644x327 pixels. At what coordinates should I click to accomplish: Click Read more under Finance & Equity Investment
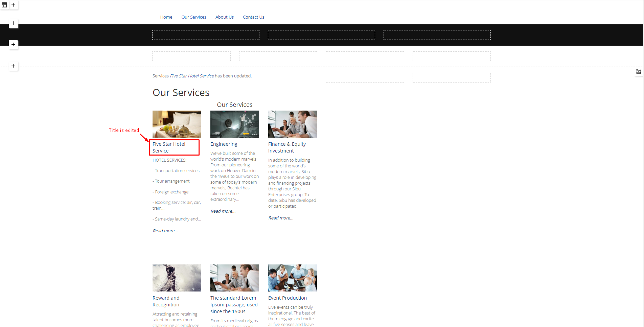point(281,218)
